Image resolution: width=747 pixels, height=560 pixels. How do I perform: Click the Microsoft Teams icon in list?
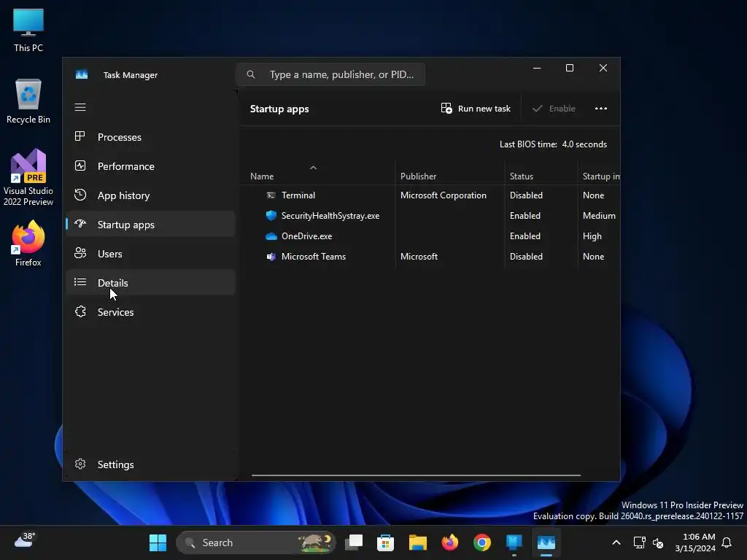[x=271, y=257]
